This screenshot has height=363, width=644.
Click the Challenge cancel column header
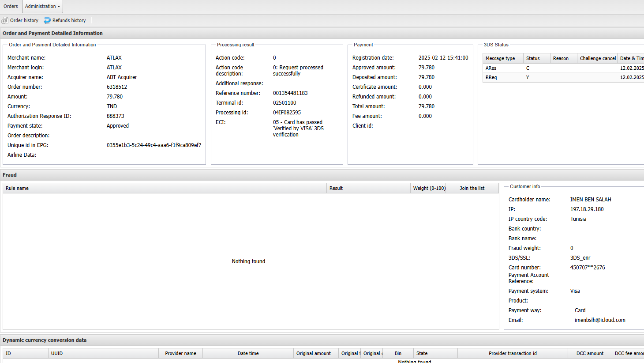click(597, 58)
